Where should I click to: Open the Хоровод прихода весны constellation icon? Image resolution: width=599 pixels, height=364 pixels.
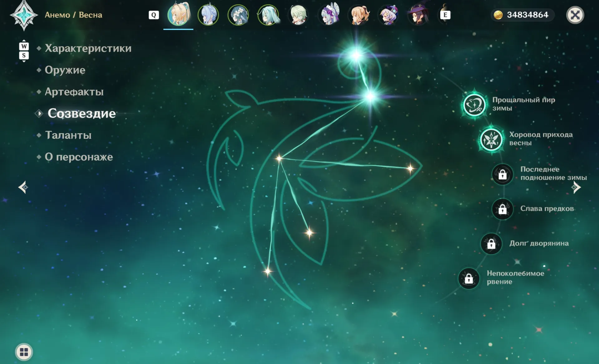(x=491, y=139)
